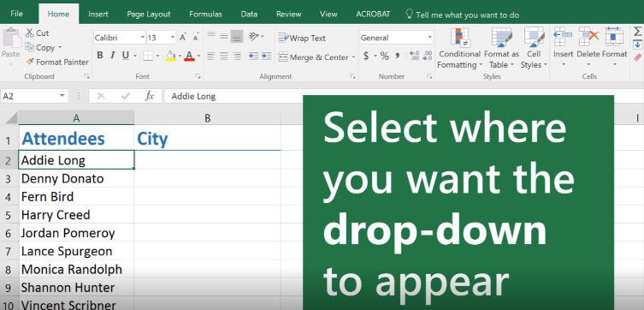The width and height of the screenshot is (644, 310).
Task: Switch to the Page Layout tab
Action: click(149, 14)
